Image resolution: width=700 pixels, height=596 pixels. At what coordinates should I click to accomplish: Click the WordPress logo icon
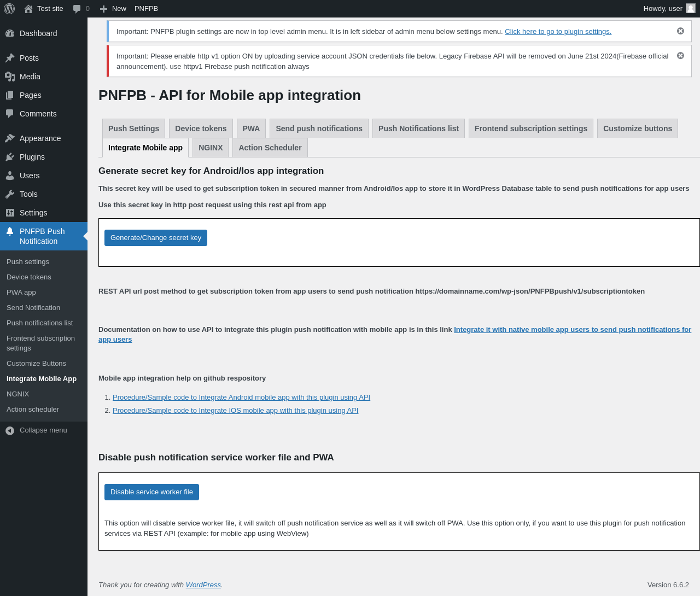coord(9,9)
